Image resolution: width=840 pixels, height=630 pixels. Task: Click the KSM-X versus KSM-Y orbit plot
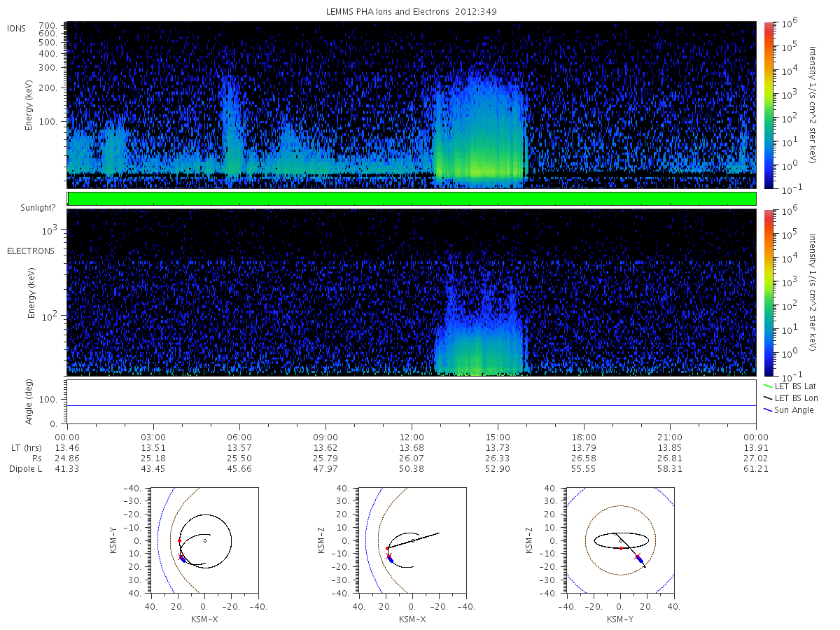(x=204, y=540)
